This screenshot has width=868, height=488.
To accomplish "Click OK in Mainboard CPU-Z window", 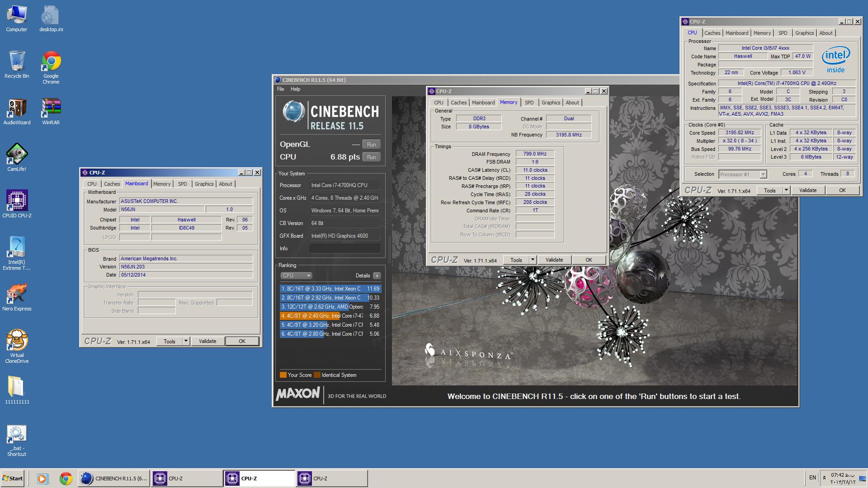I will click(242, 341).
